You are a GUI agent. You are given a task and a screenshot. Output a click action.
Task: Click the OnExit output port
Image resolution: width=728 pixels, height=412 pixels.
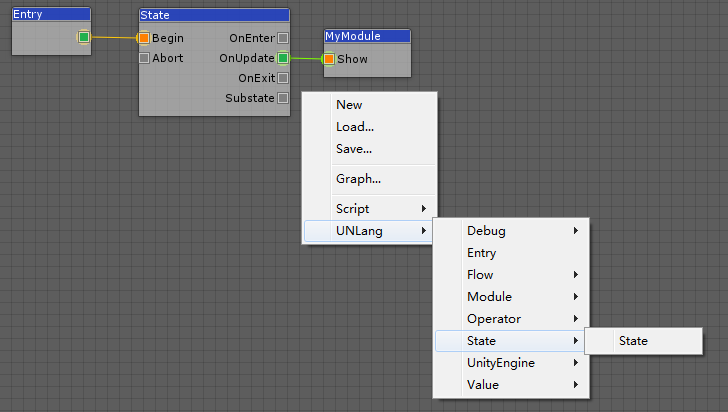pos(283,78)
